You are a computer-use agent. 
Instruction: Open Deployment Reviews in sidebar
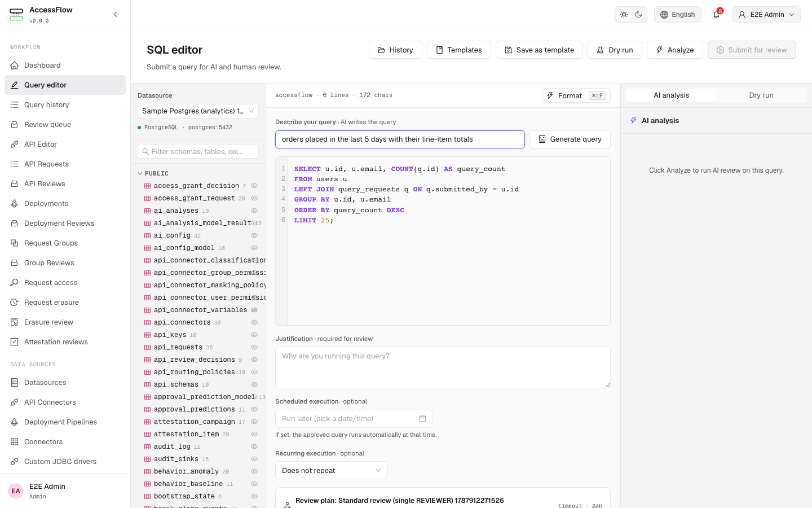coord(65,224)
